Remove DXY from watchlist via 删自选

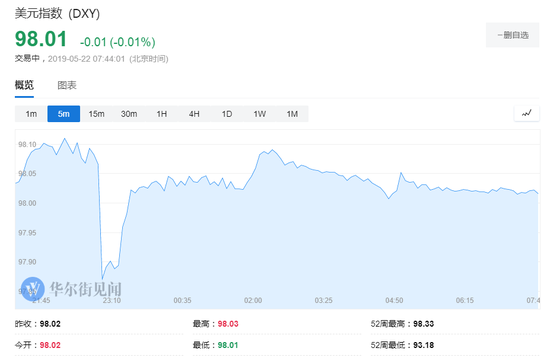coord(512,35)
